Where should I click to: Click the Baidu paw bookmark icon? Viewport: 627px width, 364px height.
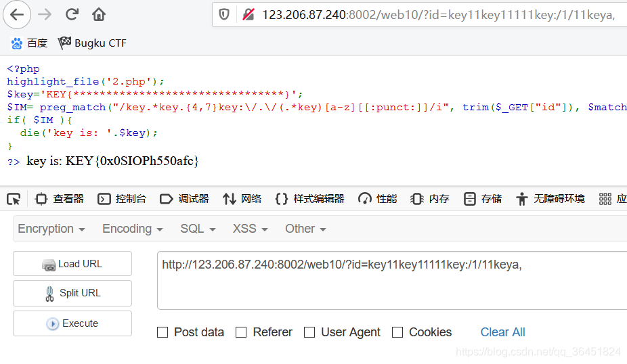click(x=17, y=43)
